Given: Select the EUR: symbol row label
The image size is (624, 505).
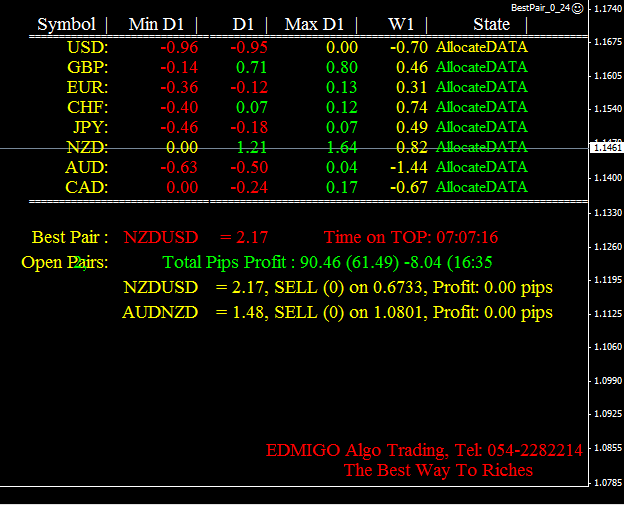Looking at the screenshot, I should point(88,87).
